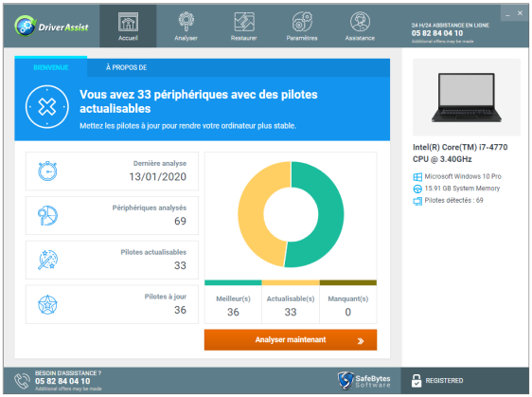Viewport: 532px width, 397px height.
Task: Click the green donut chart segment
Action: [330, 215]
